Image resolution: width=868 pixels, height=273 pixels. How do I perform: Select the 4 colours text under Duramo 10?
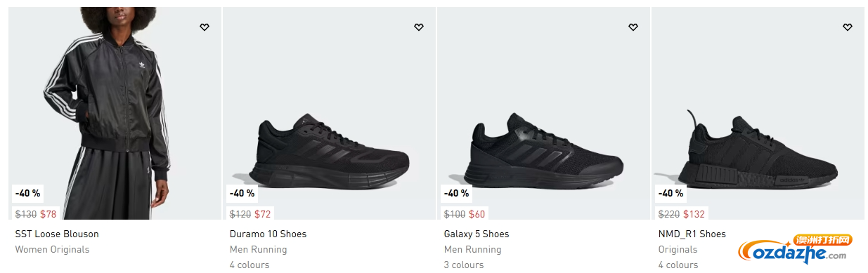(x=250, y=265)
